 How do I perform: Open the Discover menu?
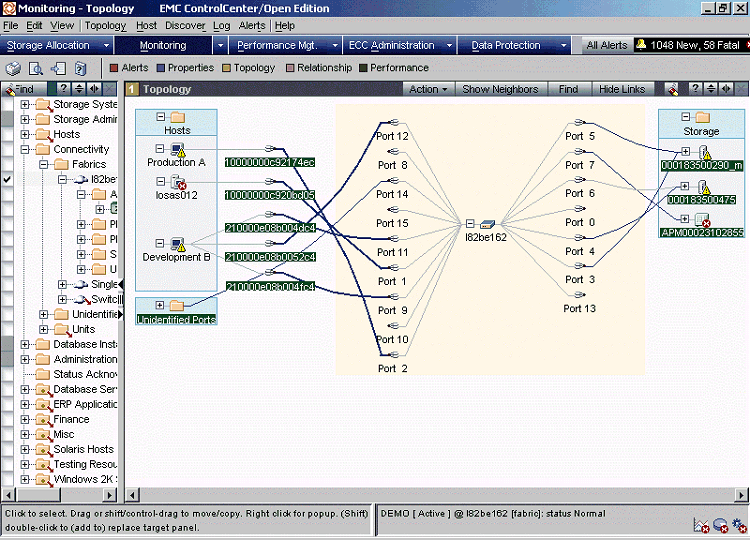coord(185,26)
